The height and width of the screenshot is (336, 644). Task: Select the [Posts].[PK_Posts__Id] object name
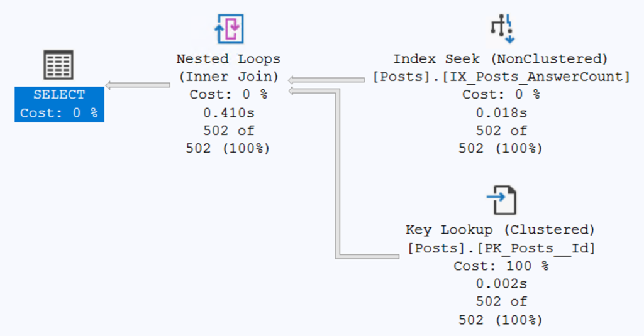[x=501, y=248]
